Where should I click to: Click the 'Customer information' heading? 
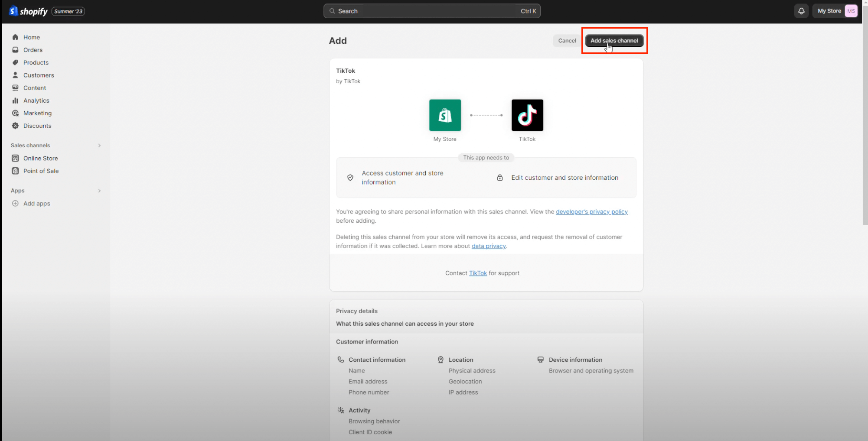tap(367, 342)
